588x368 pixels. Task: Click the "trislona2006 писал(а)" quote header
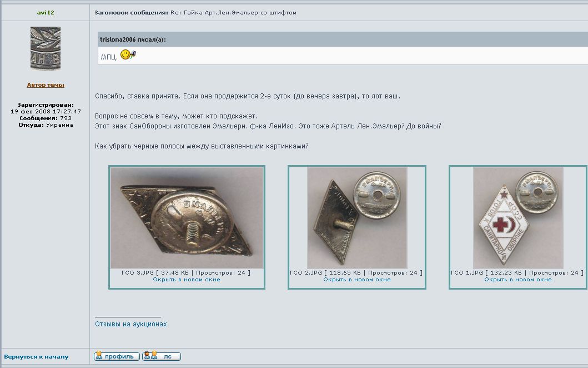[133, 39]
